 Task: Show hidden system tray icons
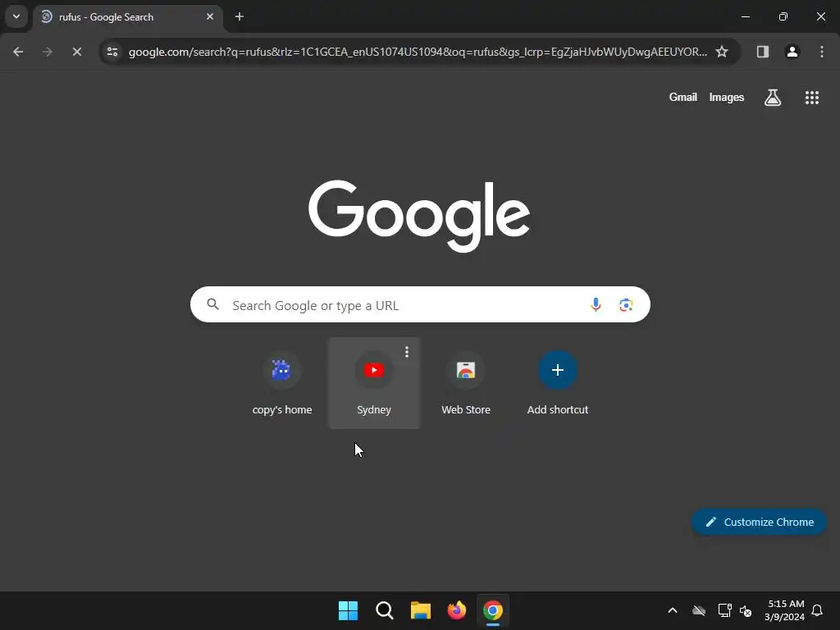[673, 610]
